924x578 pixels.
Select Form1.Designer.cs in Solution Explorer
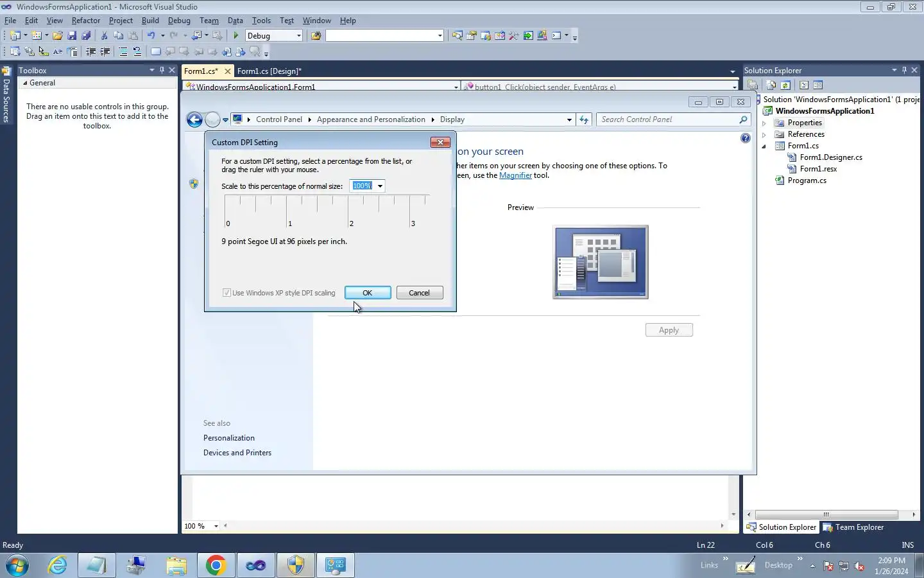(831, 157)
